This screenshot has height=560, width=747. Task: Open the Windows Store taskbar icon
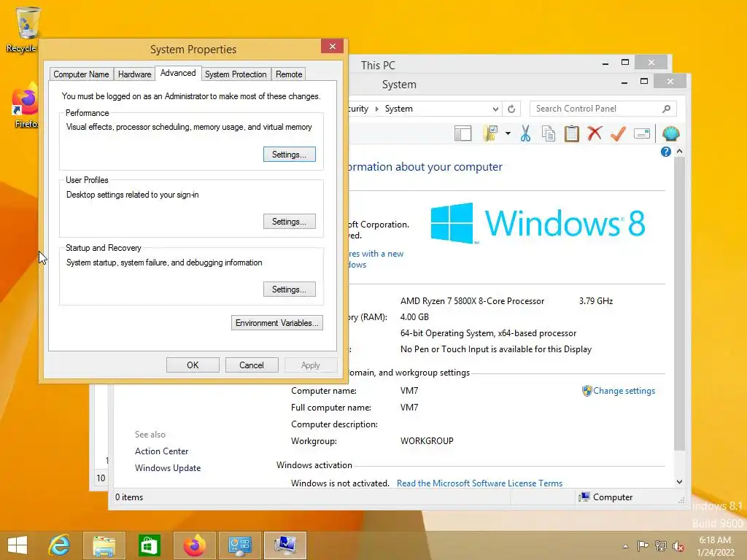149,545
